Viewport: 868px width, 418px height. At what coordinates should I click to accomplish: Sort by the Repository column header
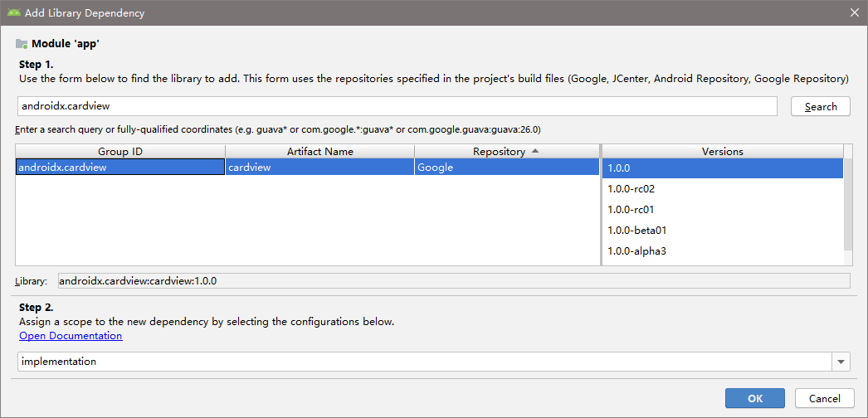[506, 152]
